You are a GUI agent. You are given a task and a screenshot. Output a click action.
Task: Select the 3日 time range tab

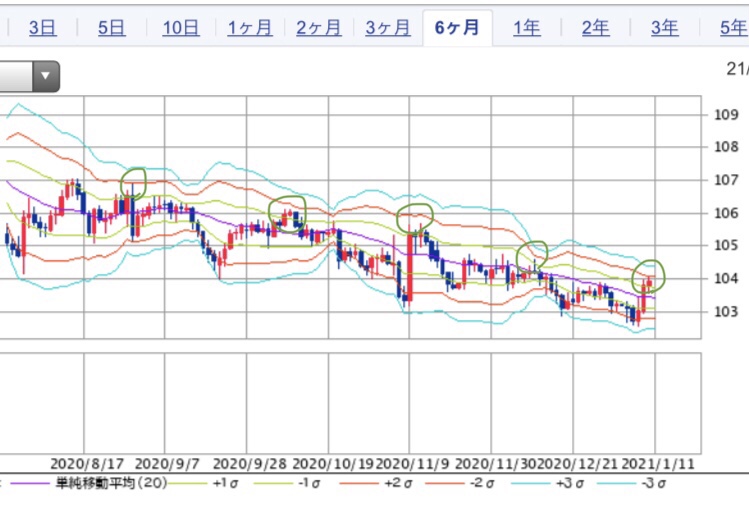[43, 28]
